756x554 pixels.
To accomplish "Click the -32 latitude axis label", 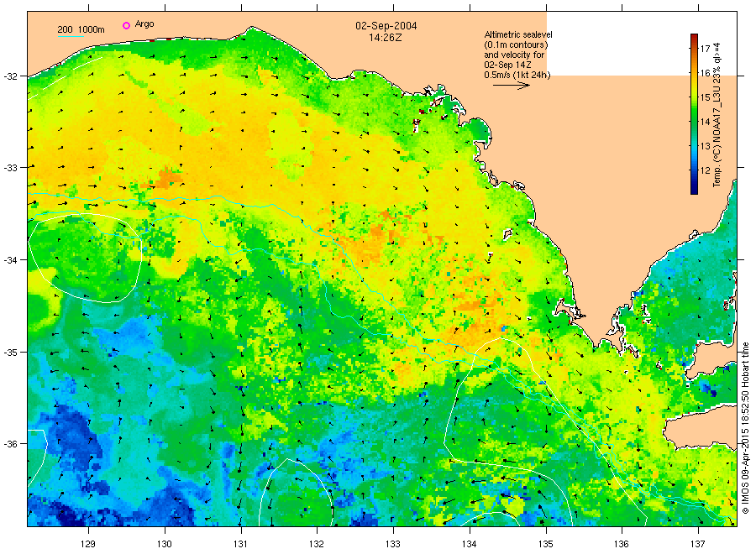I will click(x=14, y=76).
